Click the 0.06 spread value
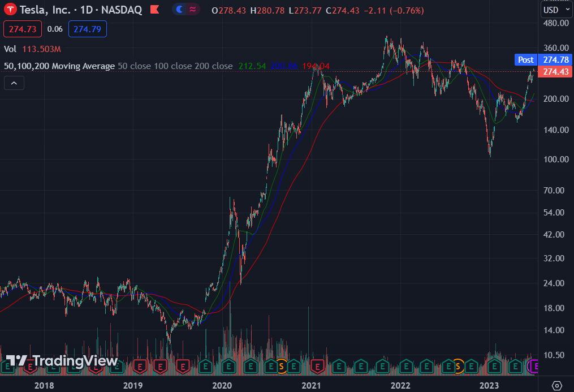The image size is (574, 392). click(55, 29)
